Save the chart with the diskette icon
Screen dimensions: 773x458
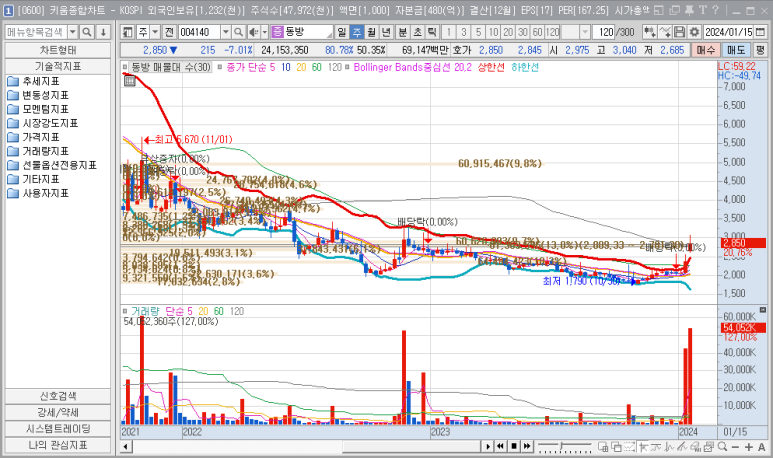tap(679, 33)
